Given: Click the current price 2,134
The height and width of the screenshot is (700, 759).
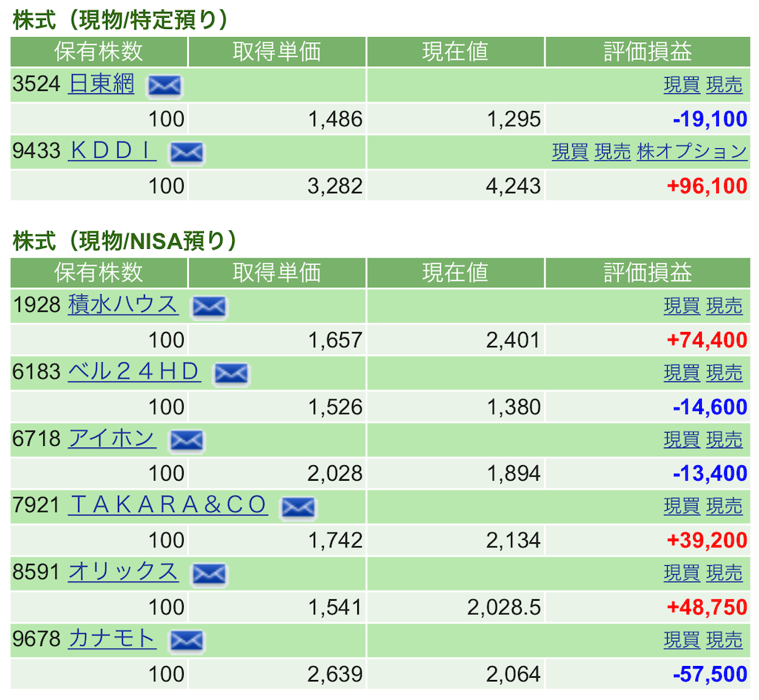Looking at the screenshot, I should [x=513, y=540].
